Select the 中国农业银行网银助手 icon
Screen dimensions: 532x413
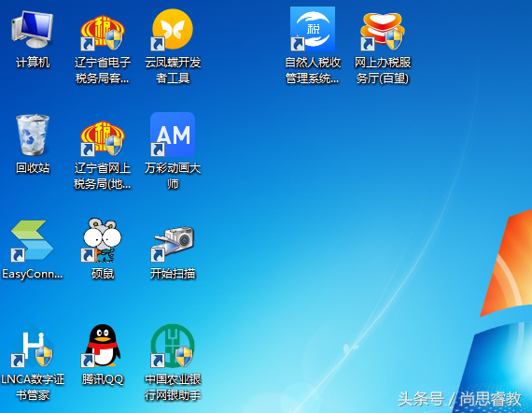173,346
